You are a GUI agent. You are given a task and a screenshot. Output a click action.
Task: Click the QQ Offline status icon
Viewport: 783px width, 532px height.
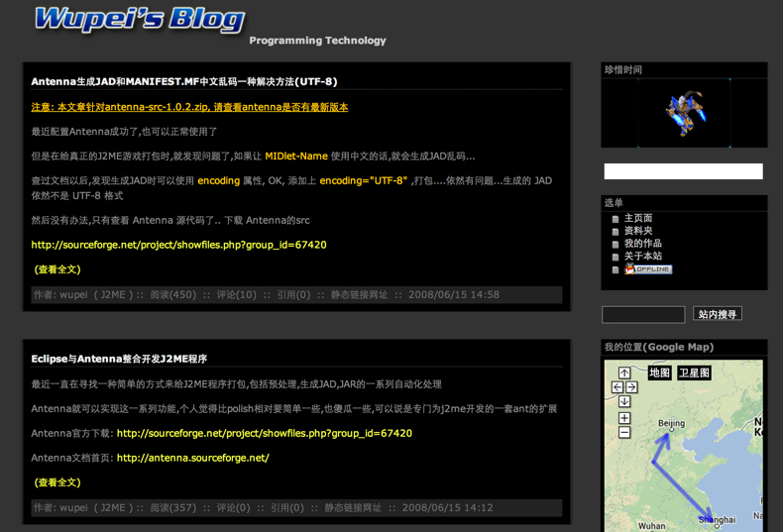[x=647, y=269]
